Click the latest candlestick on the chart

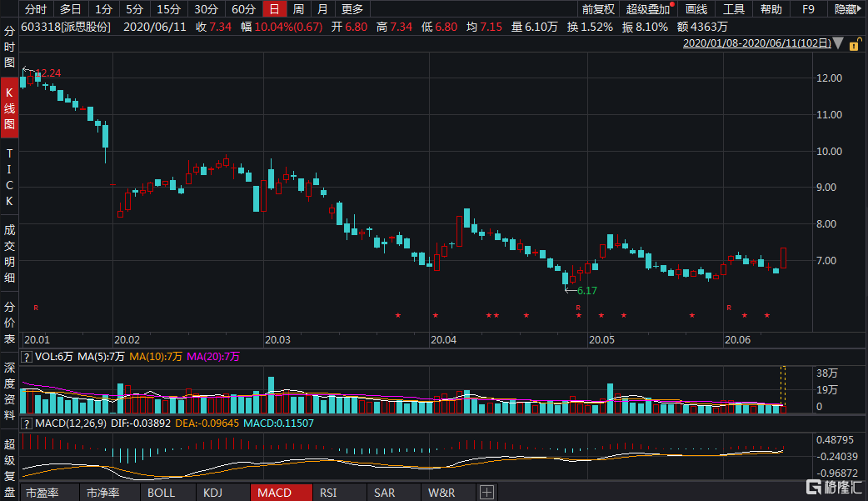[x=784, y=258]
